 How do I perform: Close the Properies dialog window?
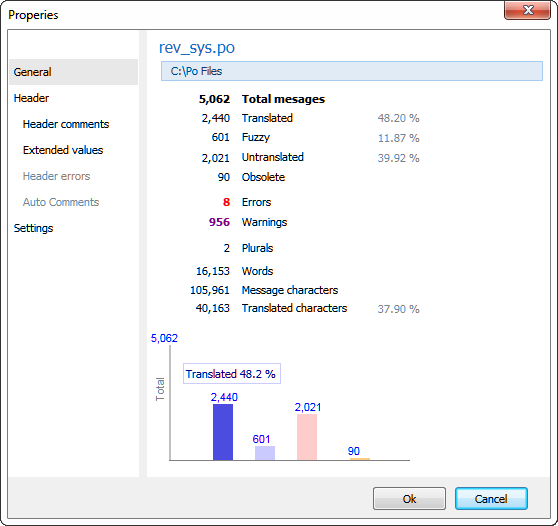pos(527,10)
